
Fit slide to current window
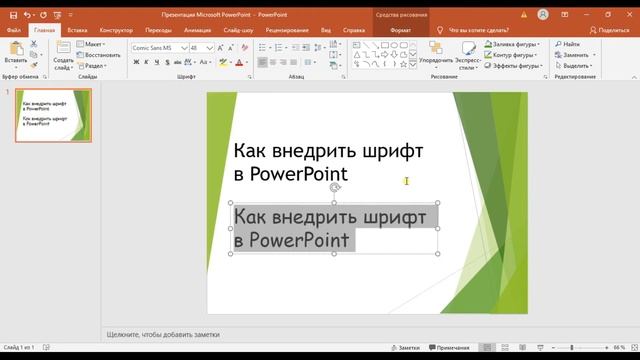point(634,347)
